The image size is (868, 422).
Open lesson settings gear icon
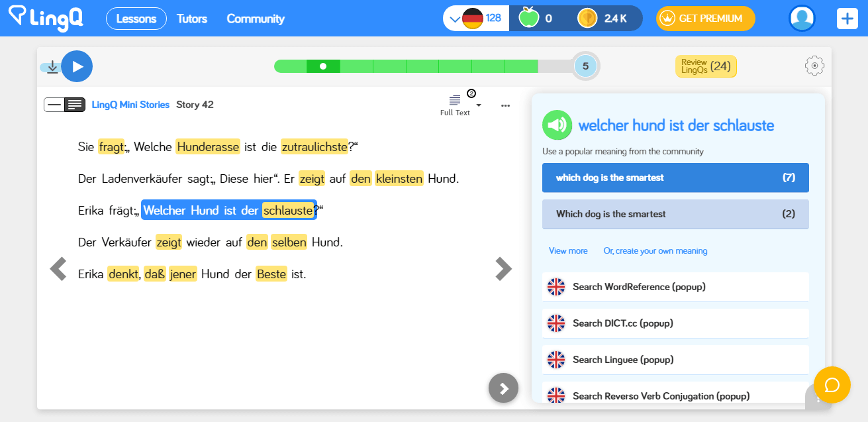click(x=814, y=66)
